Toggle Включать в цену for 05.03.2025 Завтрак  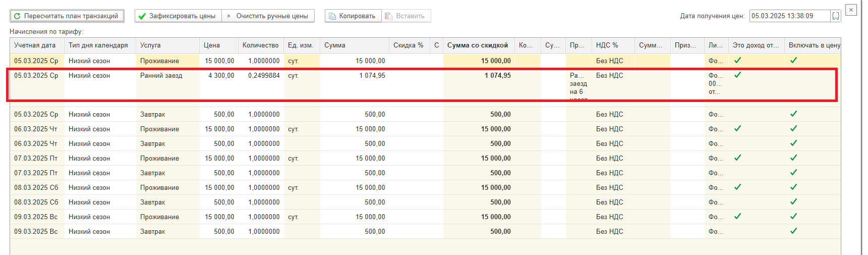pos(793,114)
